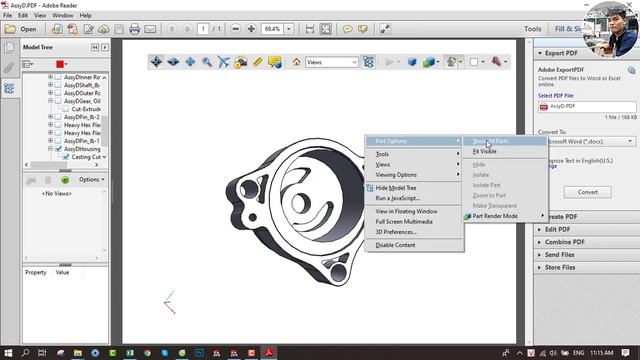
Task: Select Hide Model Tree menu entry
Action: pyautogui.click(x=414, y=188)
